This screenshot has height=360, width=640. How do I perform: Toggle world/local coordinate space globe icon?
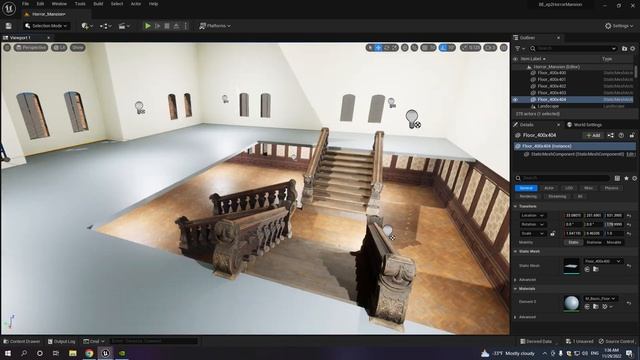404,48
